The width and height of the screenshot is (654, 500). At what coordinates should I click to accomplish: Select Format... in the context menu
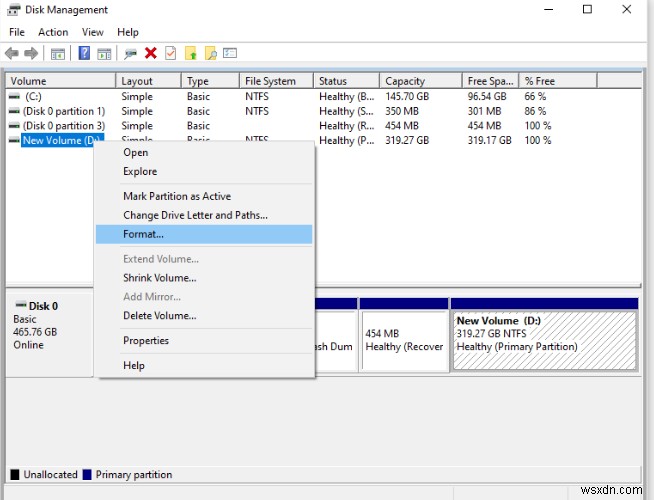coord(204,234)
